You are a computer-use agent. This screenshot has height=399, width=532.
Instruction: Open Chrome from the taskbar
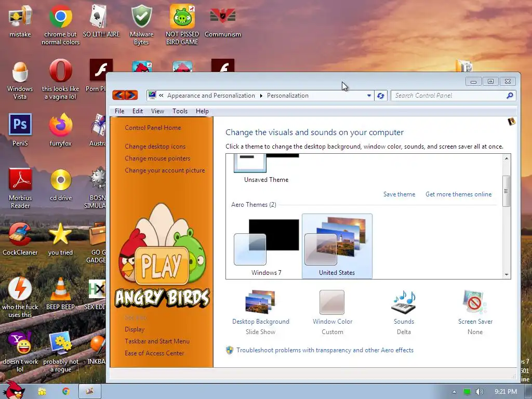[65, 392]
